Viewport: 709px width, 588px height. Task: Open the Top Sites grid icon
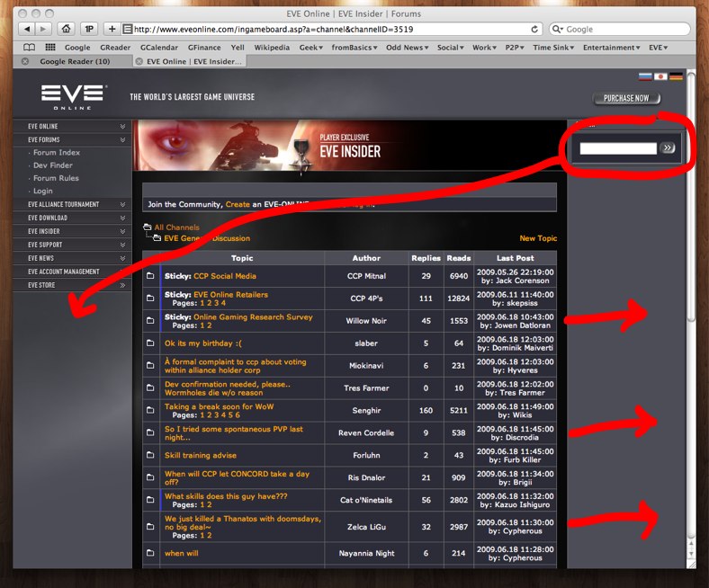click(50, 47)
